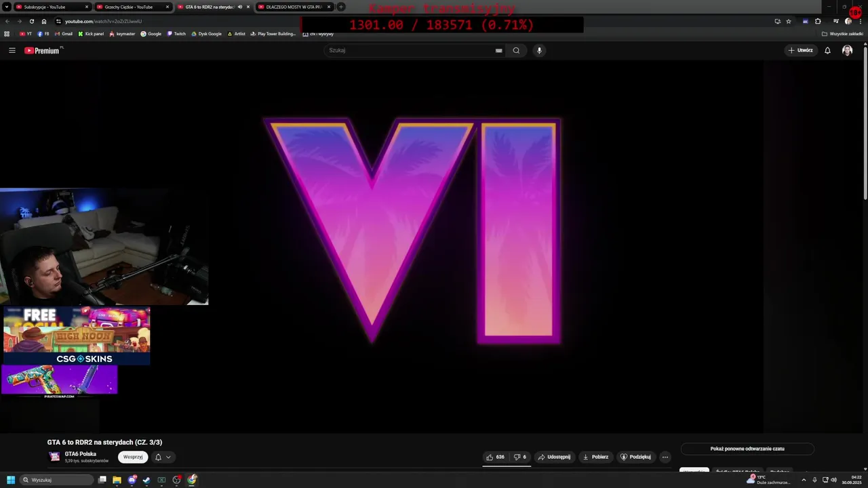Viewport: 868px width, 488px height.
Task: Go back in browser history
Action: [x=7, y=21]
